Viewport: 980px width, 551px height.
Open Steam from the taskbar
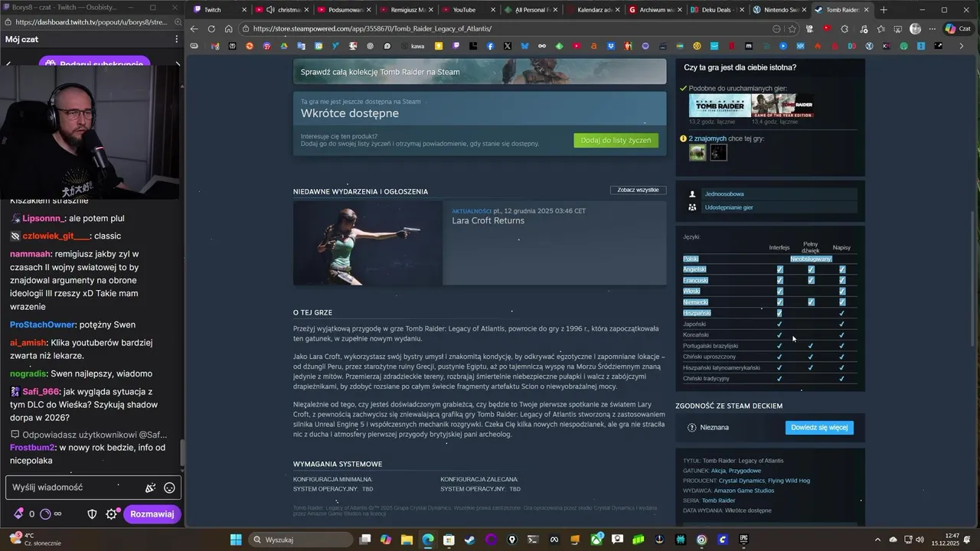pos(469,540)
